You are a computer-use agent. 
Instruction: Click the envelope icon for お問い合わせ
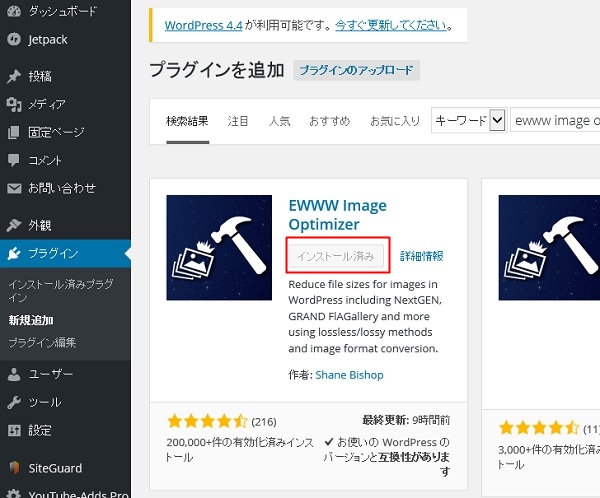pos(14,188)
